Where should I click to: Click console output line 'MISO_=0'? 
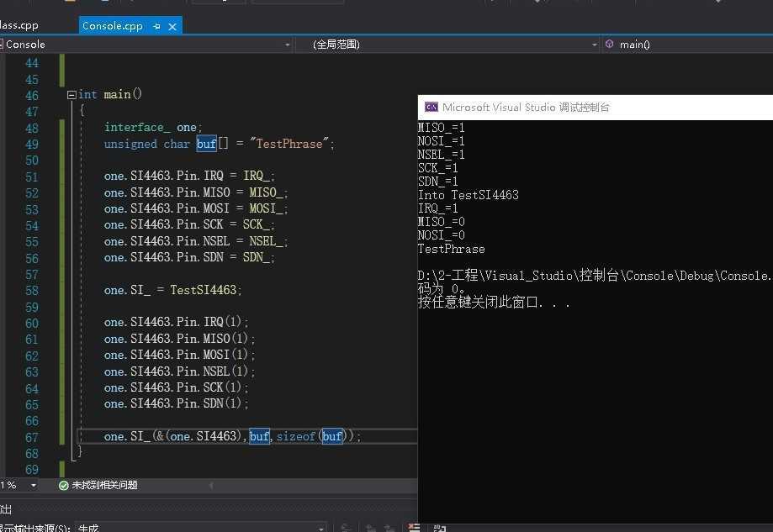point(442,222)
